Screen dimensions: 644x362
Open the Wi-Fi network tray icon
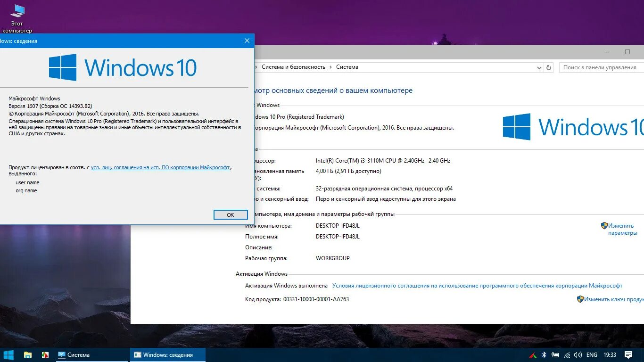click(567, 355)
